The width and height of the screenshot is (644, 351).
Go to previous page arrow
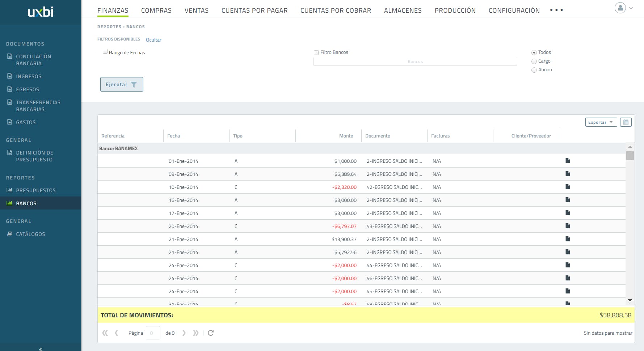coord(117,333)
